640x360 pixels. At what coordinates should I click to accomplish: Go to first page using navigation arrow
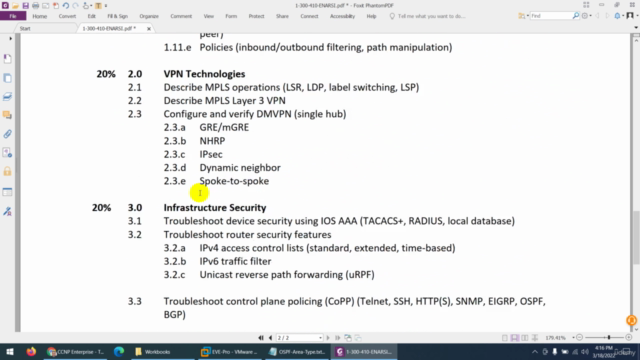(261, 338)
